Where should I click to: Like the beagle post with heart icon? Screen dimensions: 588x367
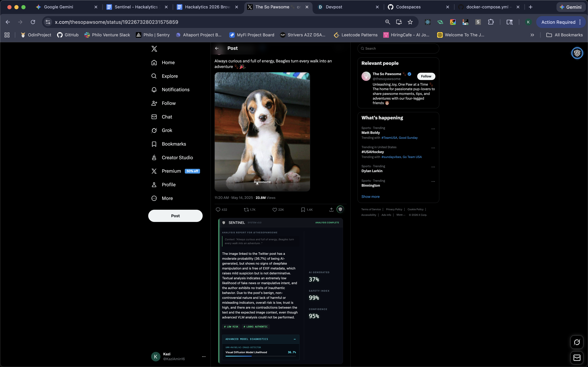[x=275, y=210]
